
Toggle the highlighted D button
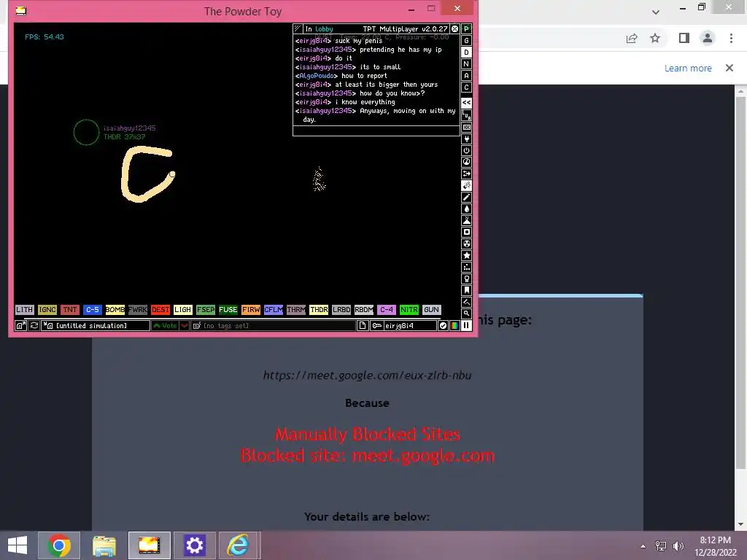coord(466,52)
